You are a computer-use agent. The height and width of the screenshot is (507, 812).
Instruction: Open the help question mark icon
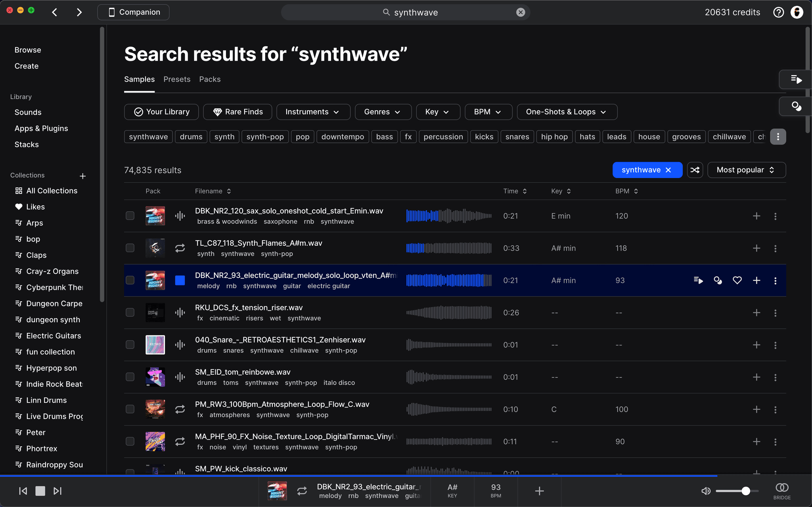click(778, 12)
